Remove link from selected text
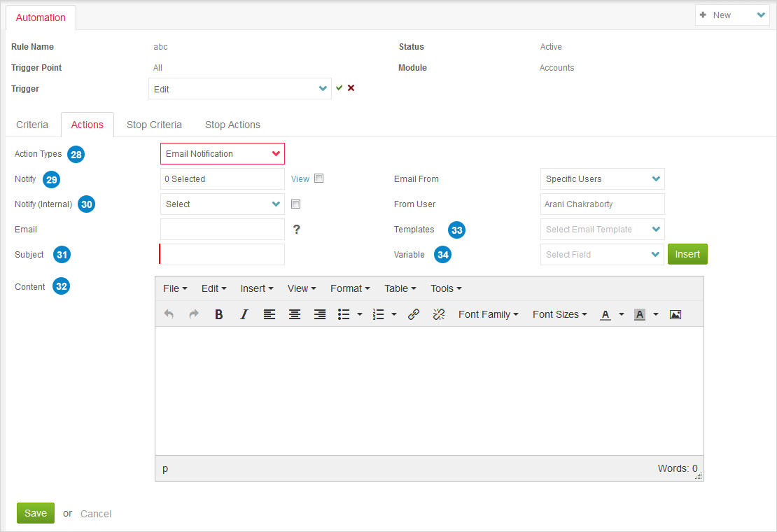Image resolution: width=777 pixels, height=532 pixels. pos(438,314)
